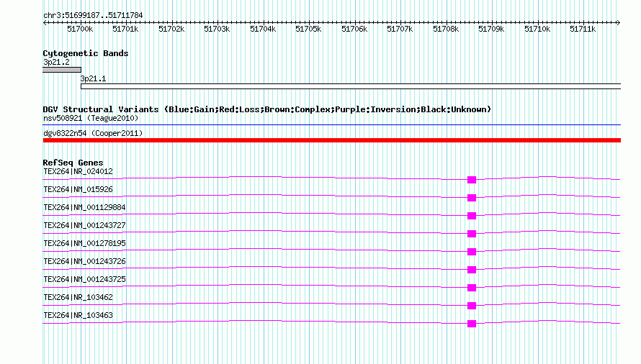Click the 51706k ruler tick label
The width and height of the screenshot is (641, 364).
pos(354,29)
